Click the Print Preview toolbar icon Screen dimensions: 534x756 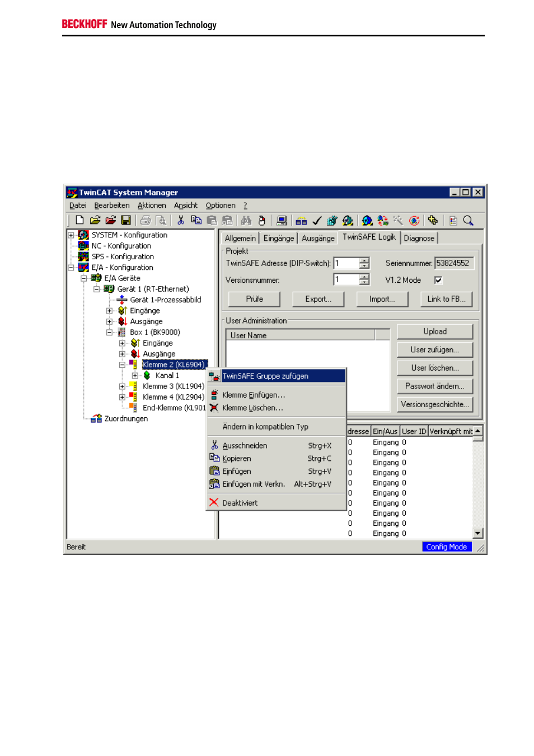pyautogui.click(x=161, y=220)
